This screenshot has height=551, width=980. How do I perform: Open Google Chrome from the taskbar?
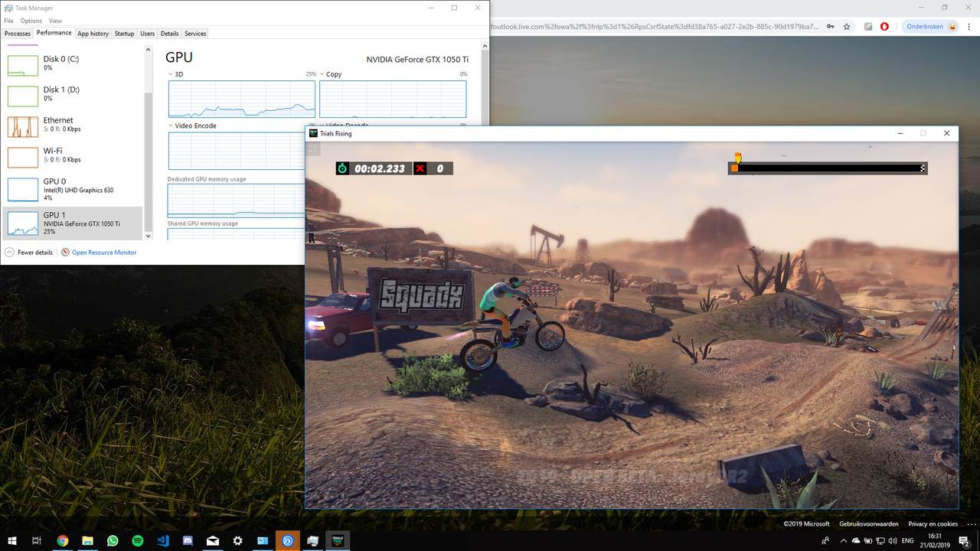(x=63, y=540)
